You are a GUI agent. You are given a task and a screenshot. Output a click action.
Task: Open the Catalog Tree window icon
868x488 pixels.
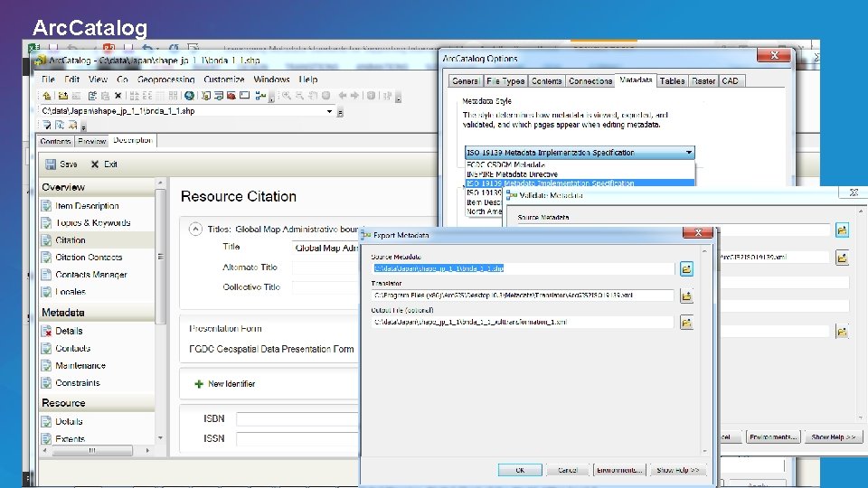(206, 96)
